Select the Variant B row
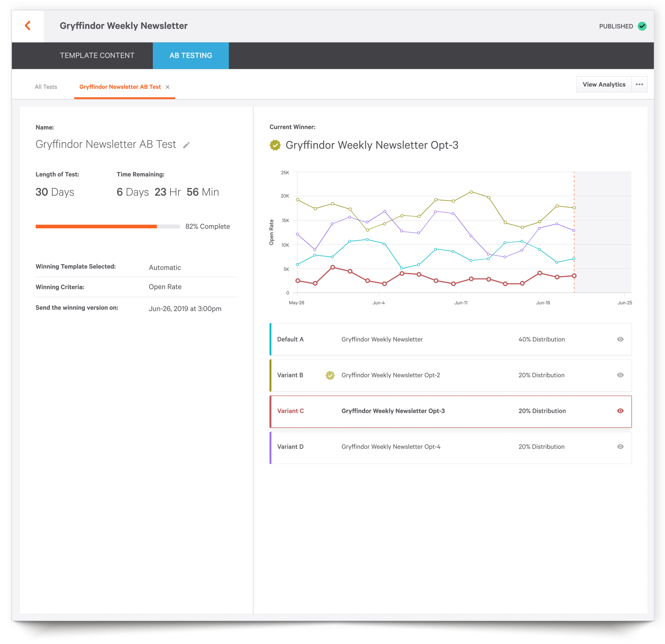This screenshot has width=665, height=644. point(451,375)
